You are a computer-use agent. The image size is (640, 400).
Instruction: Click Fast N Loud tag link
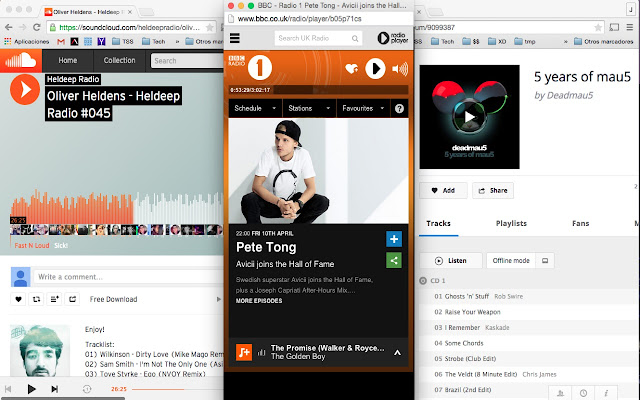coord(32,245)
